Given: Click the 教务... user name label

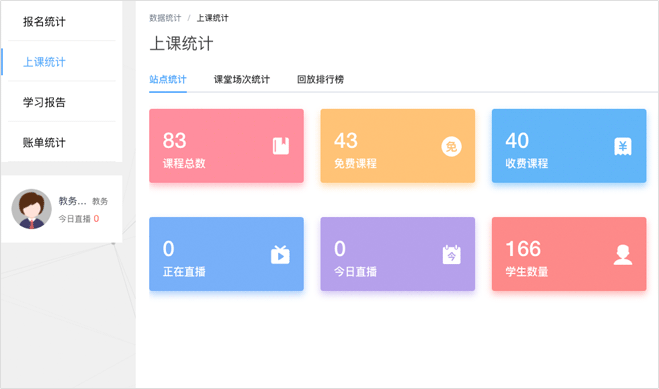Looking at the screenshot, I should [x=72, y=201].
